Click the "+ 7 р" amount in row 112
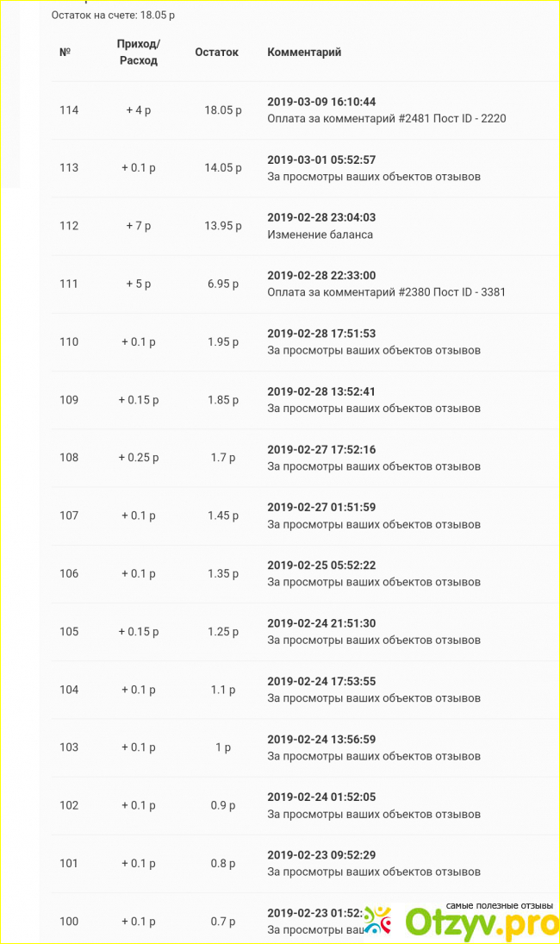Screen dimensions: 560x944 pyautogui.click(x=139, y=226)
